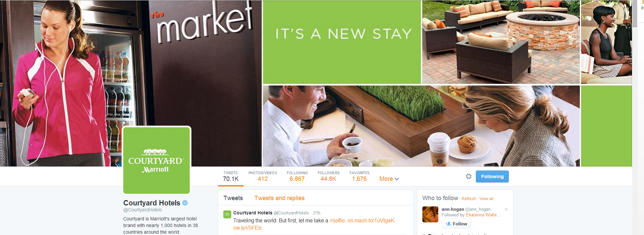View the Followers 44.8K list
Viewport: 644px width, 235px height.
328,176
